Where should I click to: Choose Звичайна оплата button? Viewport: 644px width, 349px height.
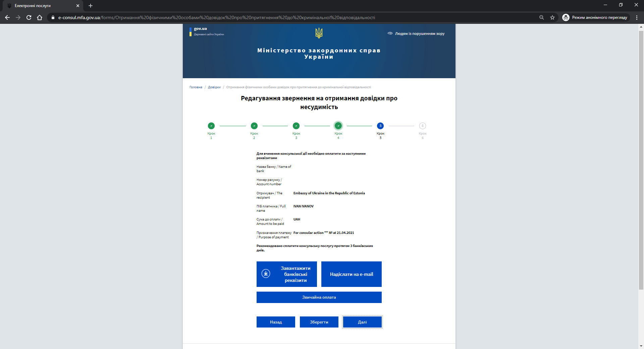tap(319, 297)
